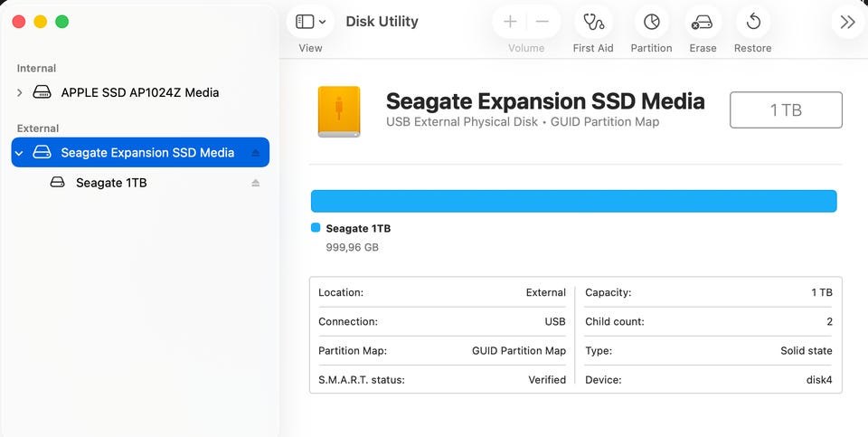868x437 pixels.
Task: Eject Seagate Expansion SSD Media
Action: point(255,153)
